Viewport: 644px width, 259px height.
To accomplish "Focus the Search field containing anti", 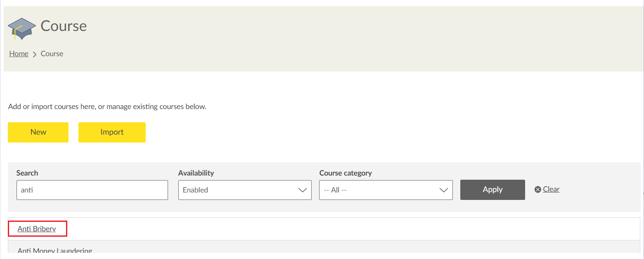I will click(x=92, y=190).
